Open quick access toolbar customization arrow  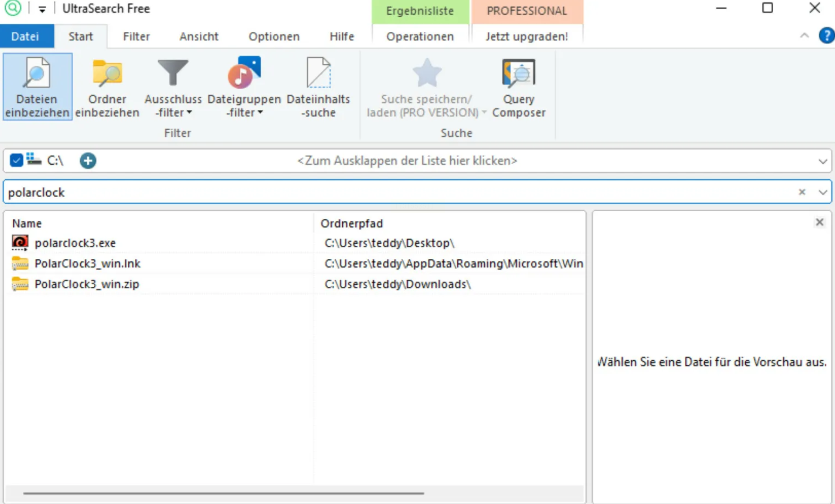[42, 9]
